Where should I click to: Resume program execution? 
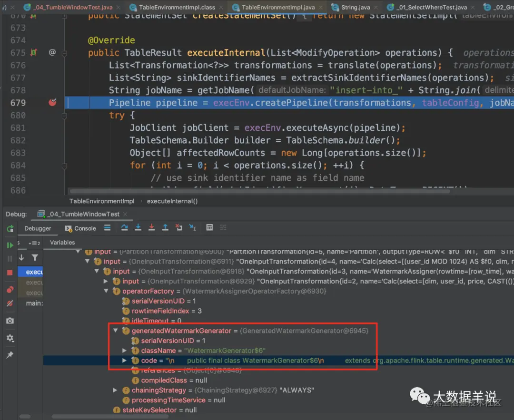(x=10, y=245)
